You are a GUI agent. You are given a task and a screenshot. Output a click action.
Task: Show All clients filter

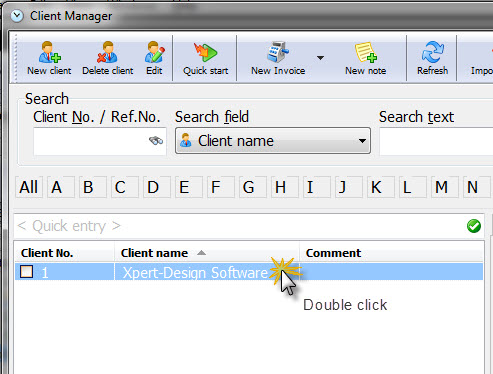tap(29, 187)
